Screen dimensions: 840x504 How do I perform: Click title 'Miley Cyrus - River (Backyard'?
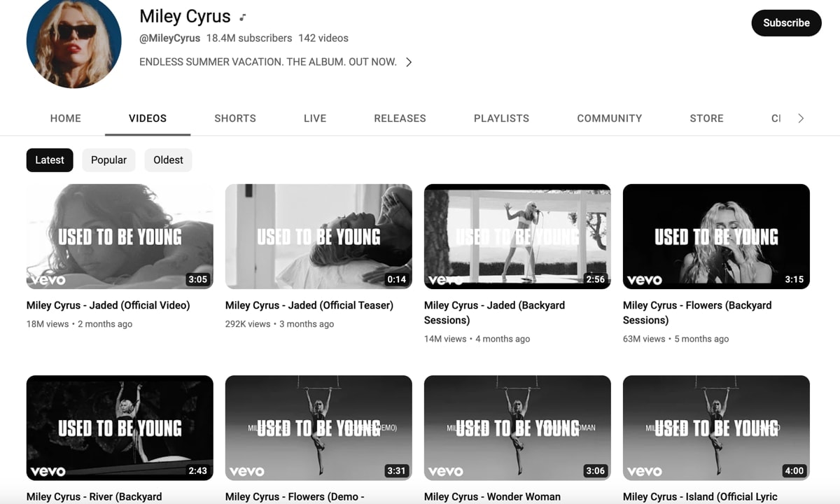pos(94,496)
